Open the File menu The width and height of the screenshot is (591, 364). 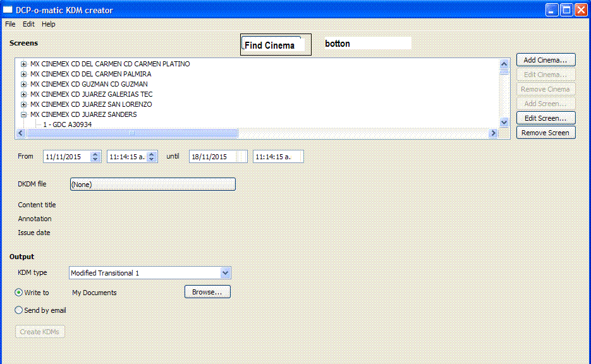pyautogui.click(x=10, y=24)
